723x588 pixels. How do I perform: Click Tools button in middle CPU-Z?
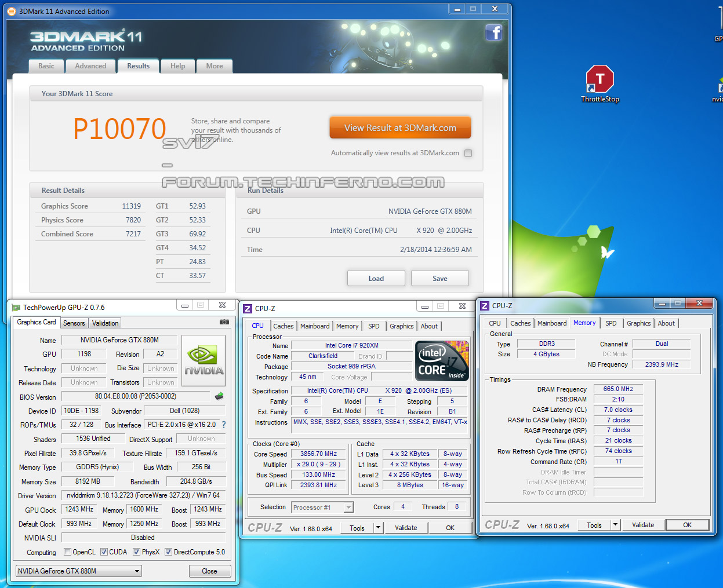pyautogui.click(x=357, y=528)
